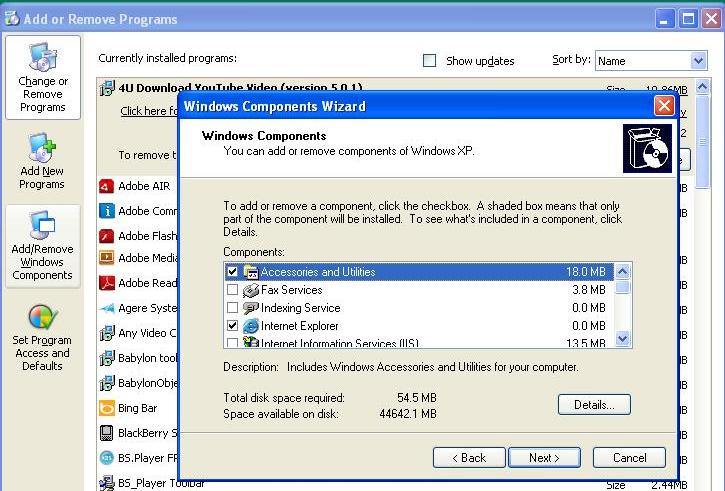Enable the Show updates checkbox
This screenshot has height=491, width=725.
coord(430,61)
